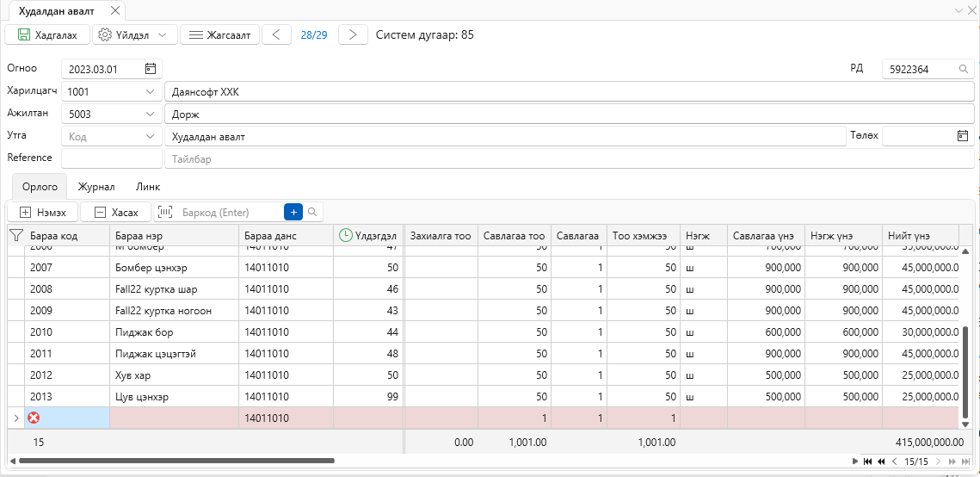980x477 pixels.
Task: Click the grid filter funnel icon
Action: click(x=15, y=236)
